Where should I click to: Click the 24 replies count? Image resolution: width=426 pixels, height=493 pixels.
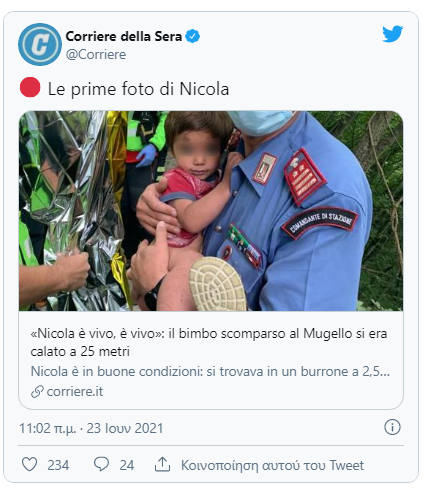[127, 465]
